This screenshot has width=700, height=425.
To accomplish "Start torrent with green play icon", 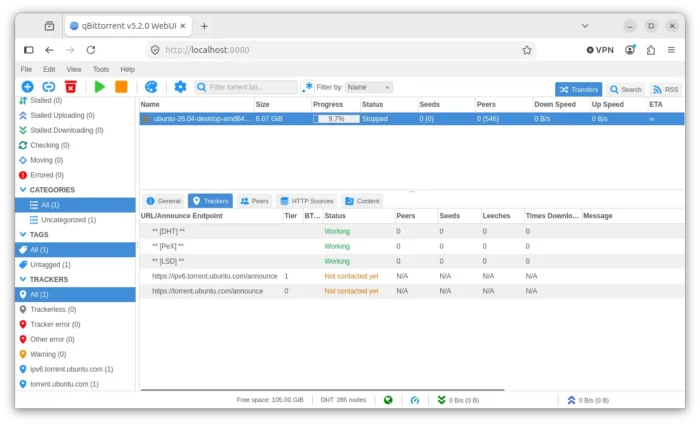I will point(100,87).
